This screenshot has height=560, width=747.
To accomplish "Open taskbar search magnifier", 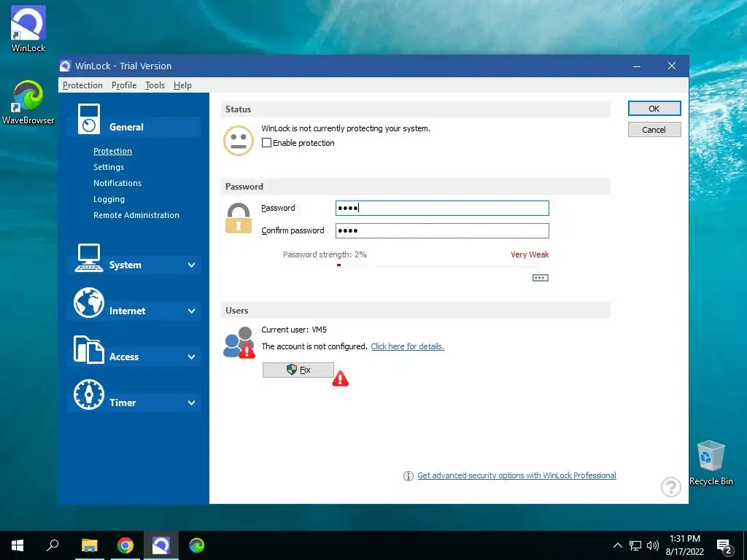I will point(53,545).
